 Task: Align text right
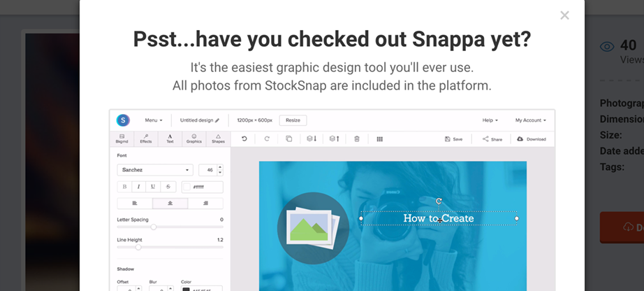205,204
